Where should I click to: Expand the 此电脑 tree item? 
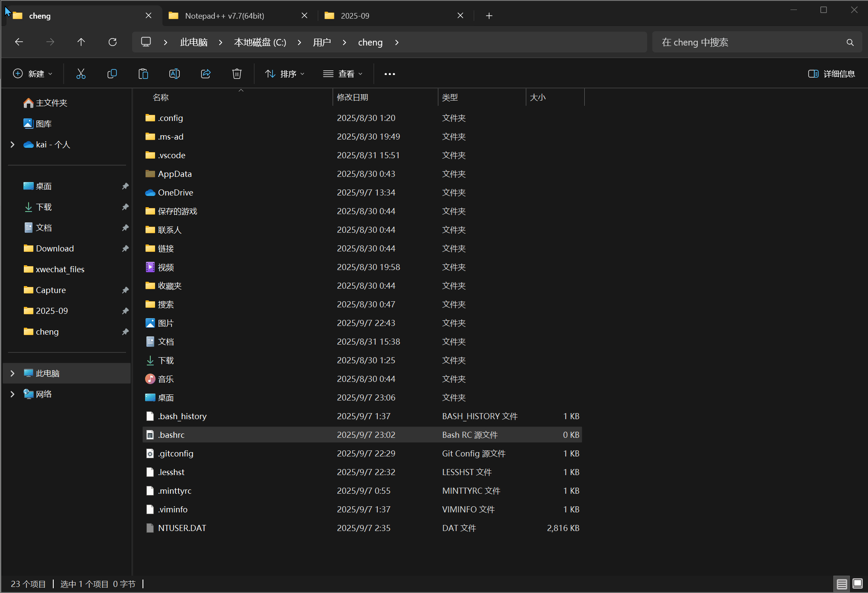(12, 373)
